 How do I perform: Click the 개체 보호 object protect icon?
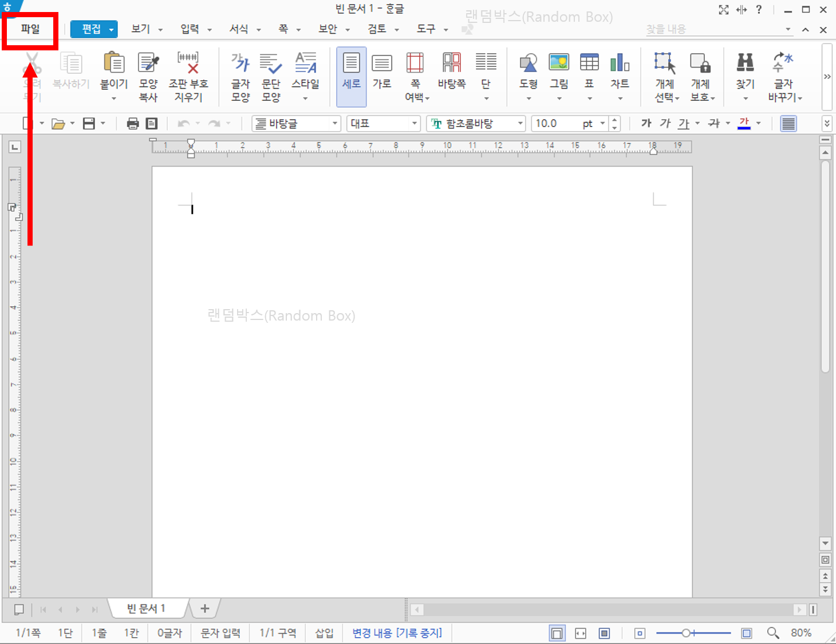(x=700, y=63)
